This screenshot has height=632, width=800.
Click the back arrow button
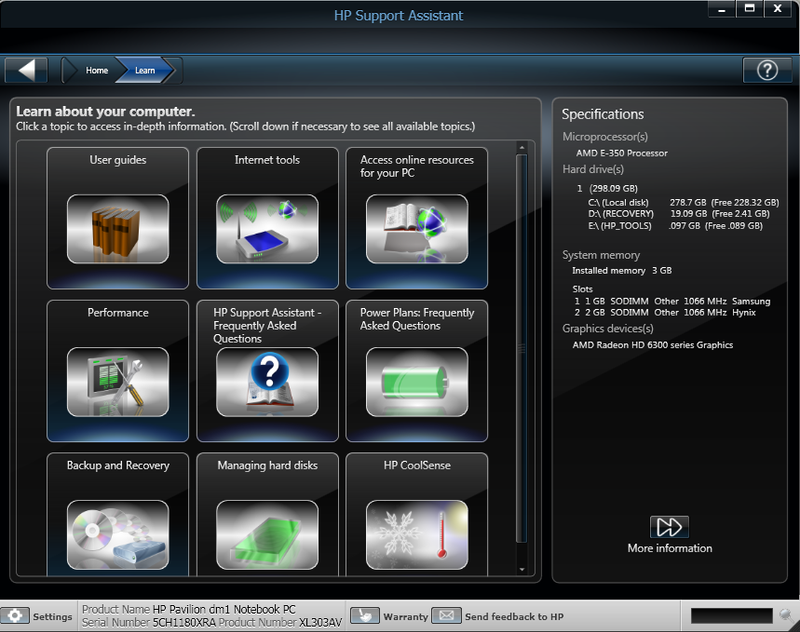coord(27,70)
